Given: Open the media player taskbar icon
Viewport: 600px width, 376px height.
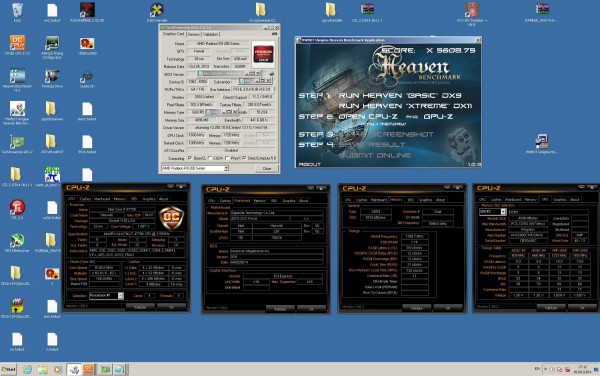Looking at the screenshot, I should (58, 369).
